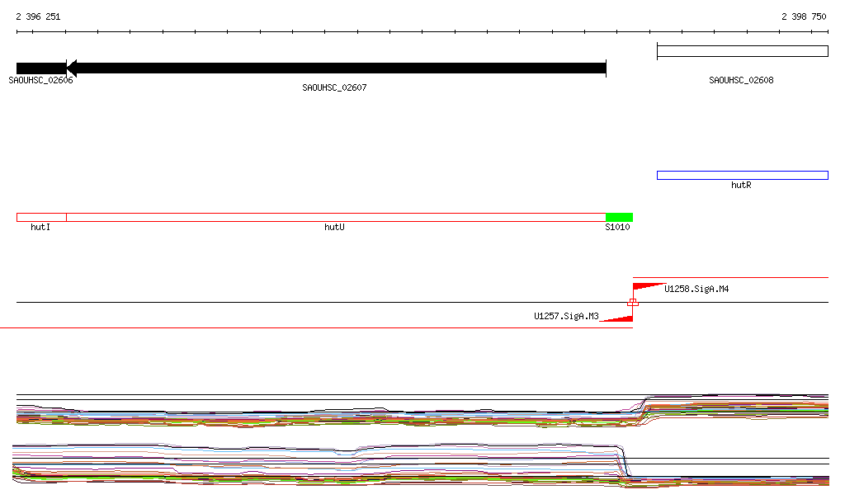Click the green S1010 segment block
This screenshot has height=504, width=845.
[x=619, y=217]
